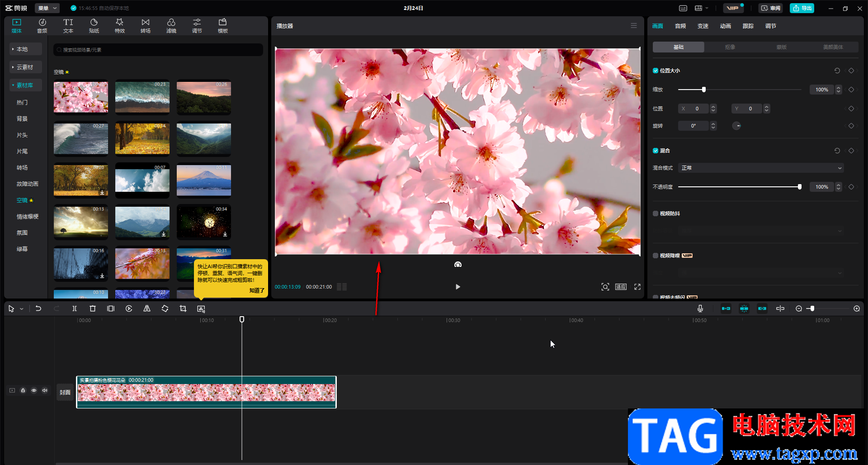Click the reverse playback icon
Image resolution: width=868 pixels, height=465 pixels.
(x=129, y=308)
